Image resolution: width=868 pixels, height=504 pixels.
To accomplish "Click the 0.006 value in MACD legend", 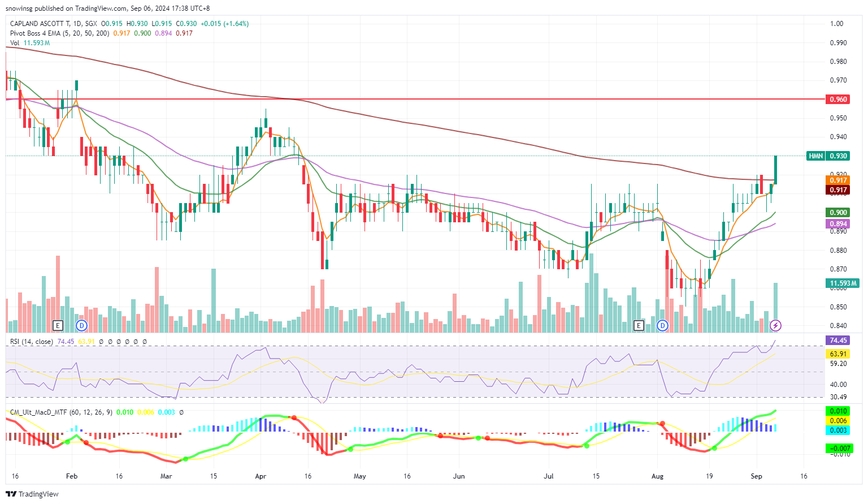I will (x=146, y=412).
